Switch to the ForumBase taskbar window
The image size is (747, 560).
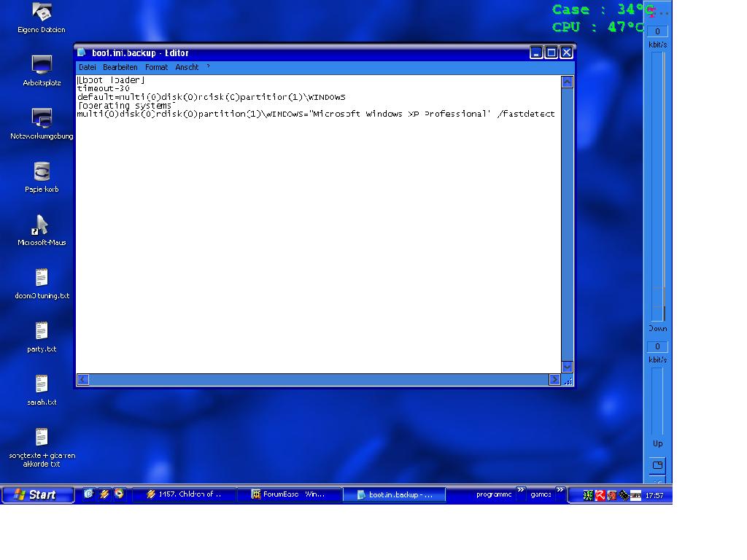(x=289, y=494)
